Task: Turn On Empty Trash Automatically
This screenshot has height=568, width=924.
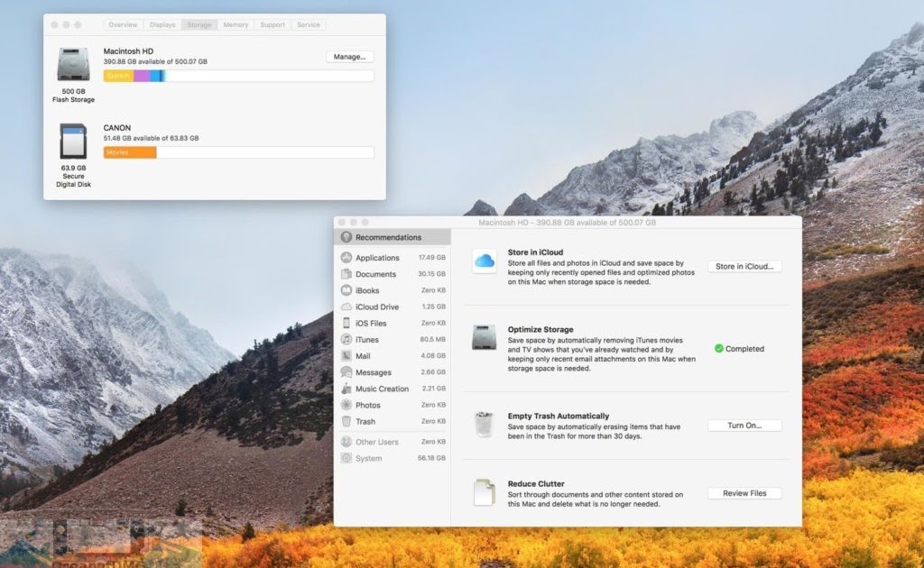Action: (x=744, y=425)
